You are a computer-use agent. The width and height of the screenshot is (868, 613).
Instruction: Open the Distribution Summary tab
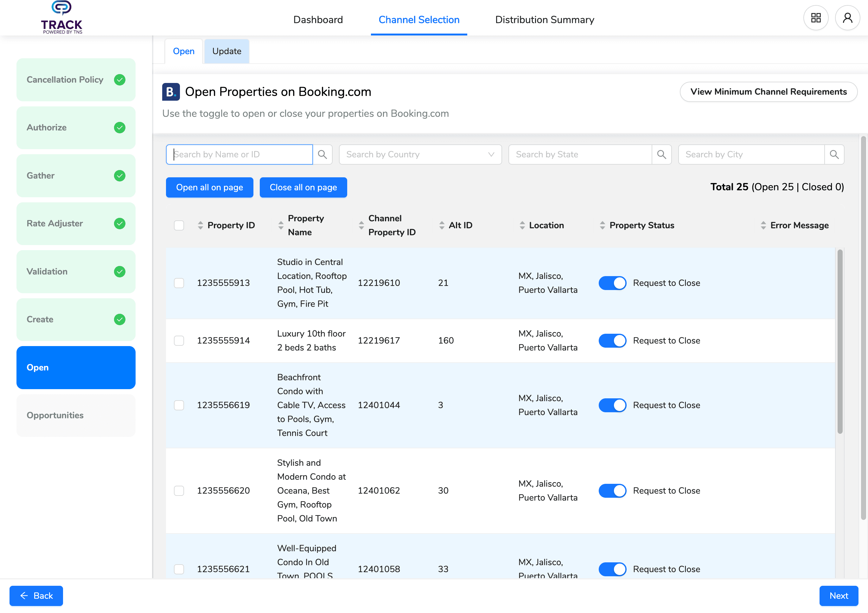pyautogui.click(x=545, y=20)
